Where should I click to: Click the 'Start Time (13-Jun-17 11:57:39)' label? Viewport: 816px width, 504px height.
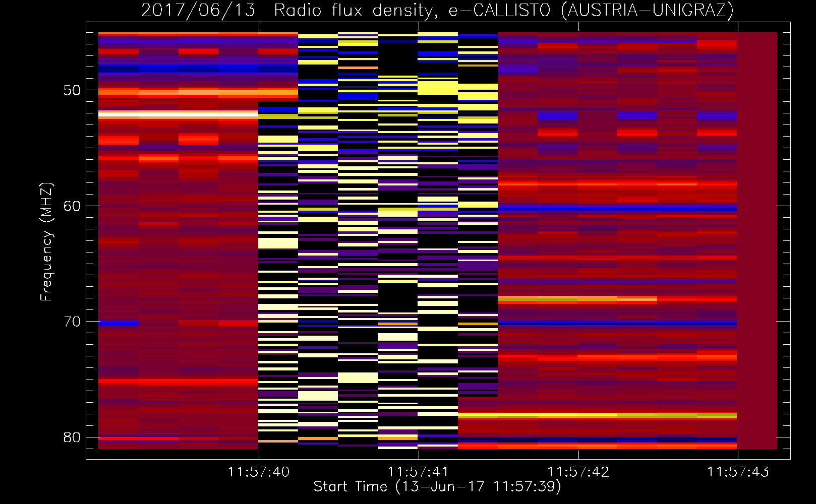click(437, 487)
